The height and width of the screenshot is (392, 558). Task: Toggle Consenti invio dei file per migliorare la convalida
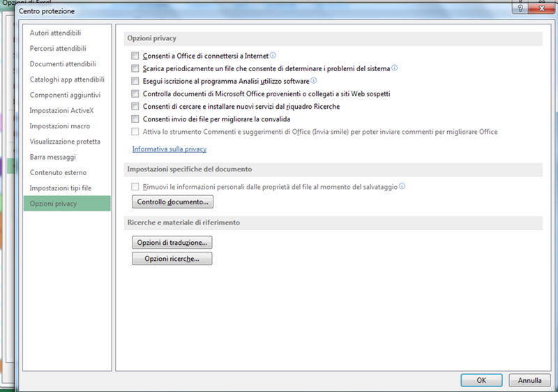pyautogui.click(x=135, y=119)
